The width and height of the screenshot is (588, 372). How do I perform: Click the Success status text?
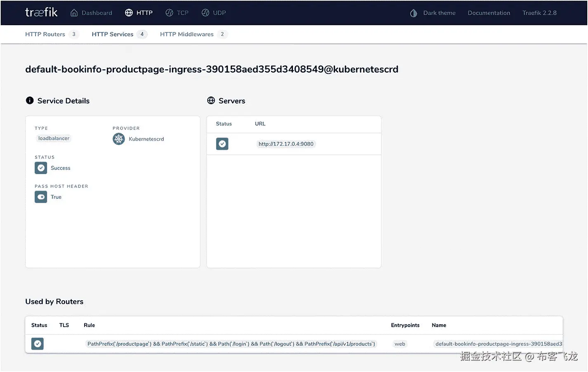click(x=60, y=168)
